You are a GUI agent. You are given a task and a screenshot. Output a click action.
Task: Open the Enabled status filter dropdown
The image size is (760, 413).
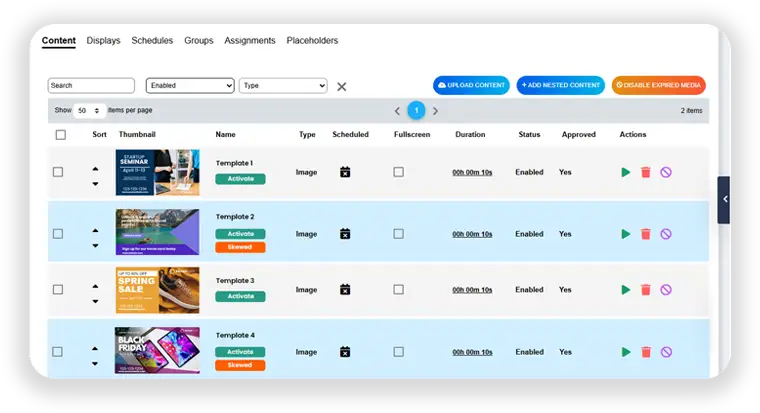pyautogui.click(x=190, y=86)
